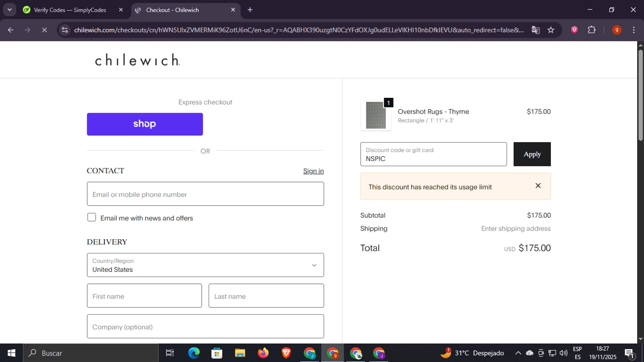Click the Company (optional) field
The image size is (644, 362).
tap(205, 326)
